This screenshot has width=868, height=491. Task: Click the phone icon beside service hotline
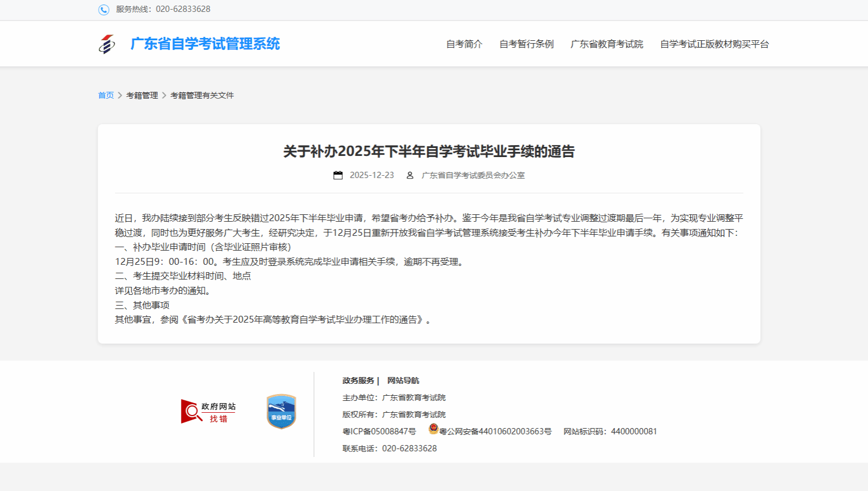(104, 10)
